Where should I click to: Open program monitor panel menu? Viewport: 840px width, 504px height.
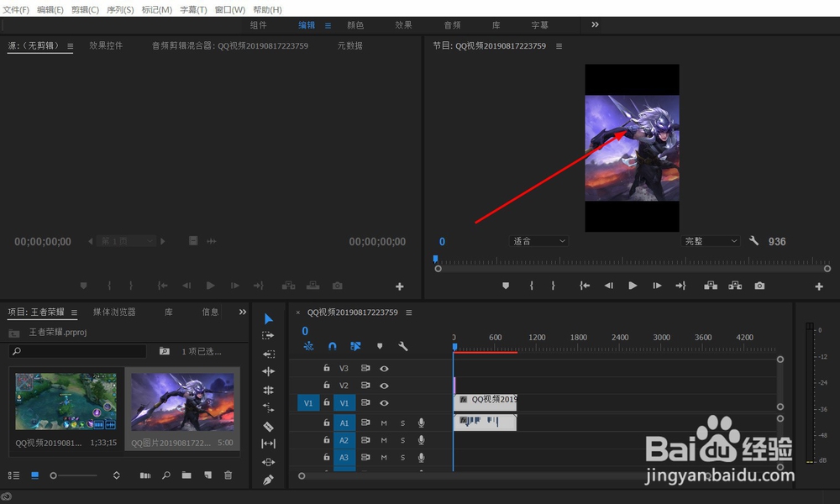click(559, 46)
